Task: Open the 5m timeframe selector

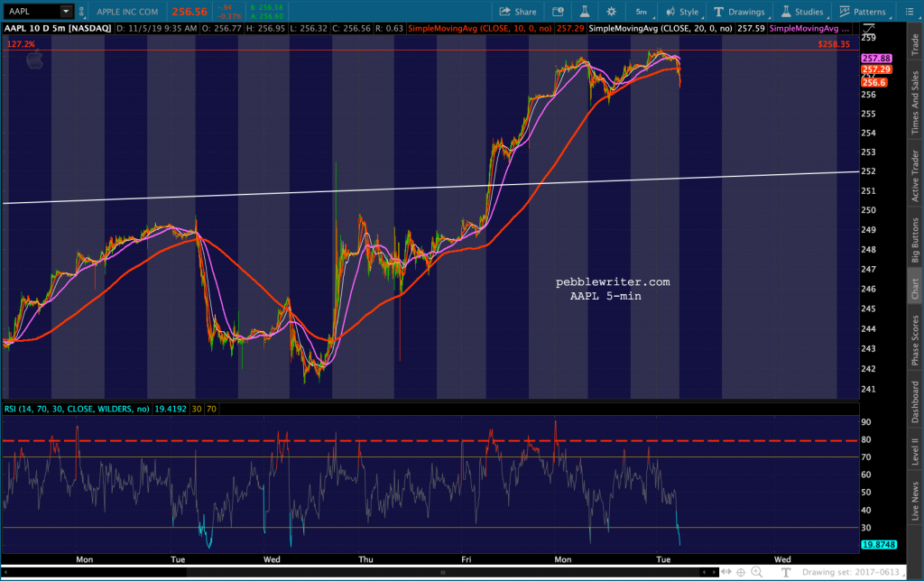Action: point(641,12)
